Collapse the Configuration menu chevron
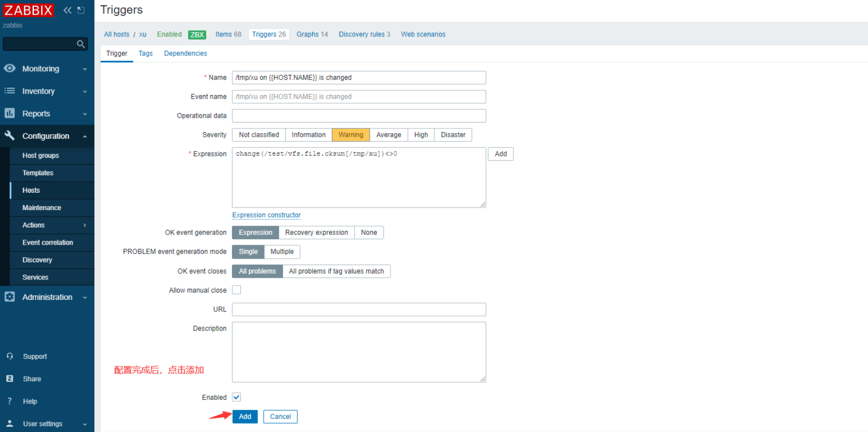Image resolution: width=868 pixels, height=432 pixels. tap(85, 136)
